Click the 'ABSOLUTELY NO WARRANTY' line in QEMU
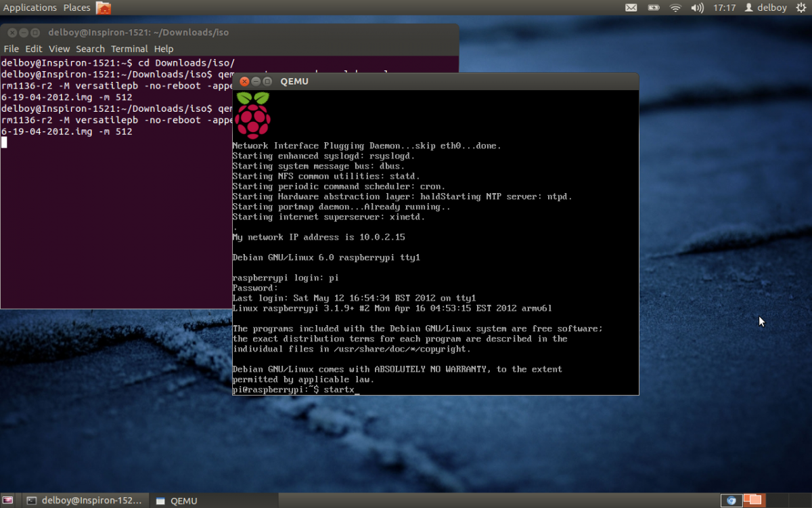The width and height of the screenshot is (812, 508). 397,369
